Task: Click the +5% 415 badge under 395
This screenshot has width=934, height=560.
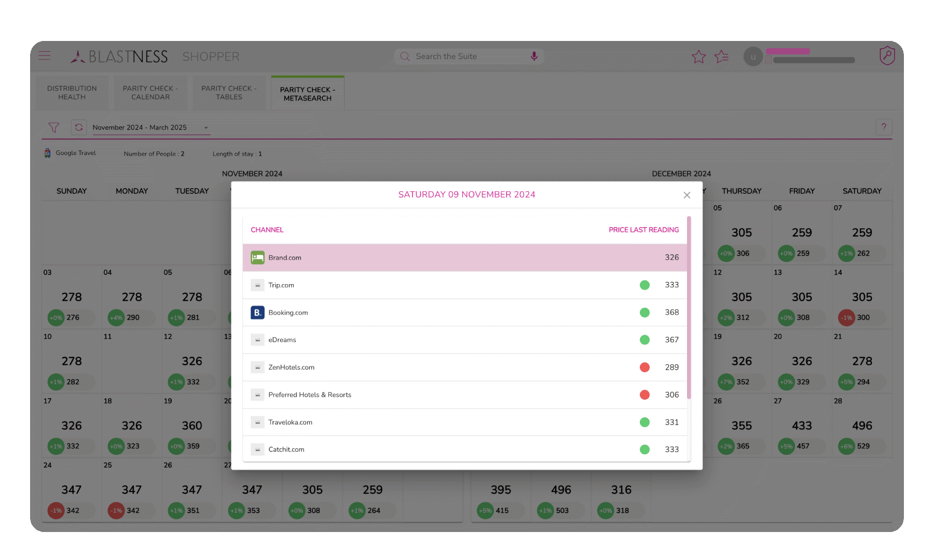Action: point(501,511)
